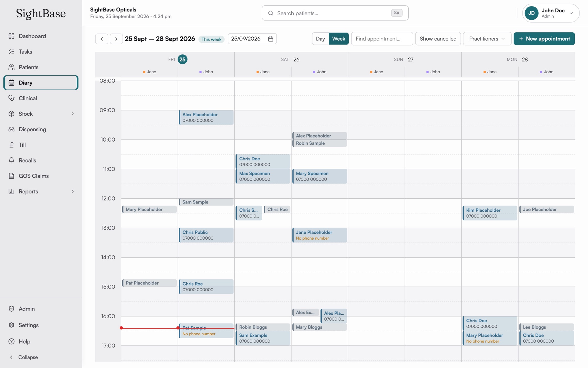588x368 pixels.
Task: Open Kim Placeholder appointment on Monday
Action: click(490, 213)
